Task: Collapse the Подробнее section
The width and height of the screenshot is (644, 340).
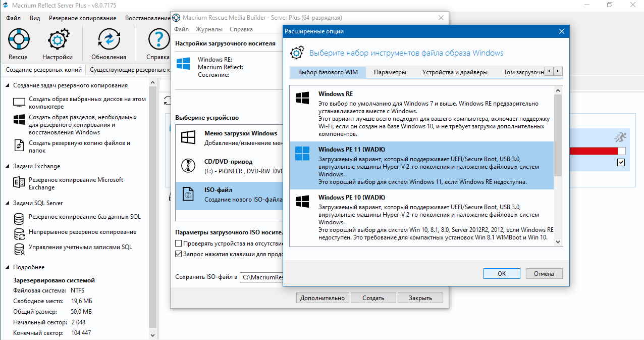Action: pos(8,267)
